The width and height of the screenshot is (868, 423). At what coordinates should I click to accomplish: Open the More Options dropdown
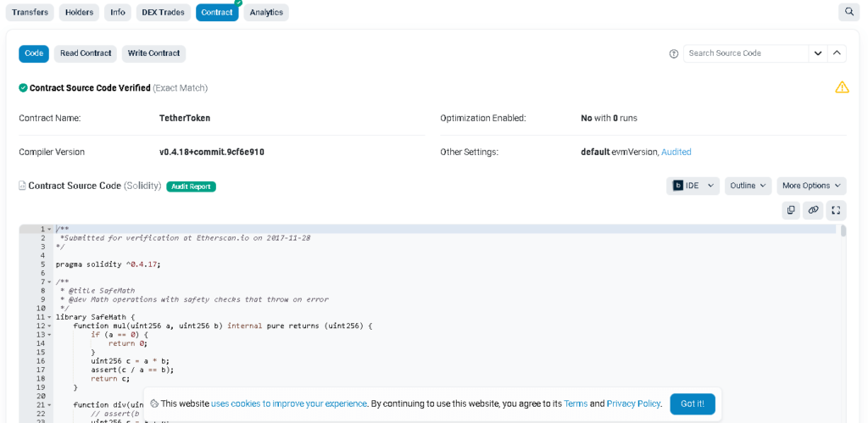point(811,186)
